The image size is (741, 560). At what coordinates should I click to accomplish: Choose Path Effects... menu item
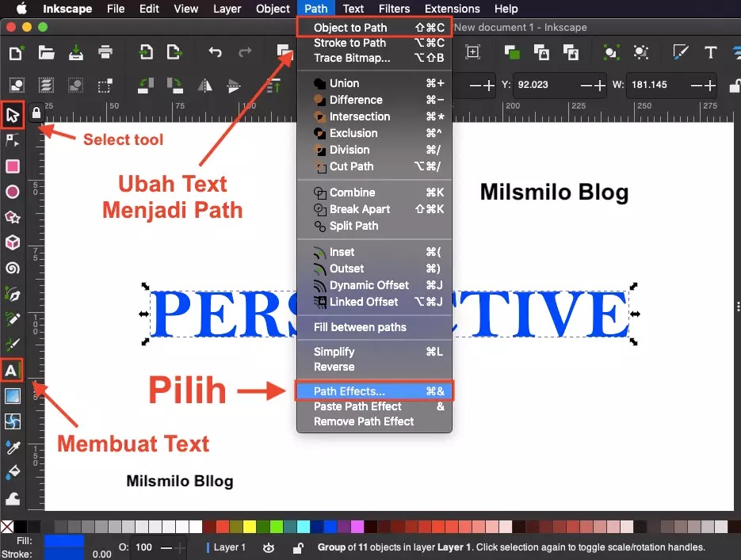[x=374, y=391]
